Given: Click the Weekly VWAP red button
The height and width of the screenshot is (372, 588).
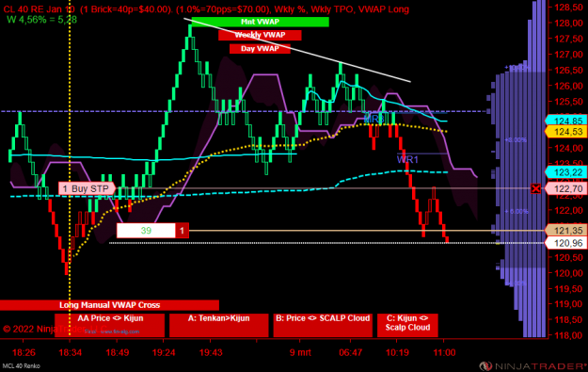Looking at the screenshot, I should coord(260,35).
